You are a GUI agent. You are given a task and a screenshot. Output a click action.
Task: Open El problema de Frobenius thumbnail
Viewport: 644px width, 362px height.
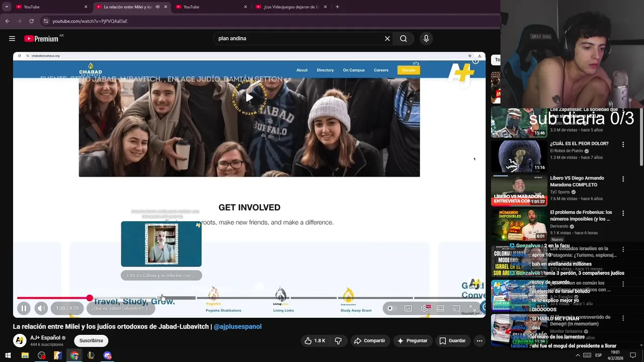tap(519, 224)
